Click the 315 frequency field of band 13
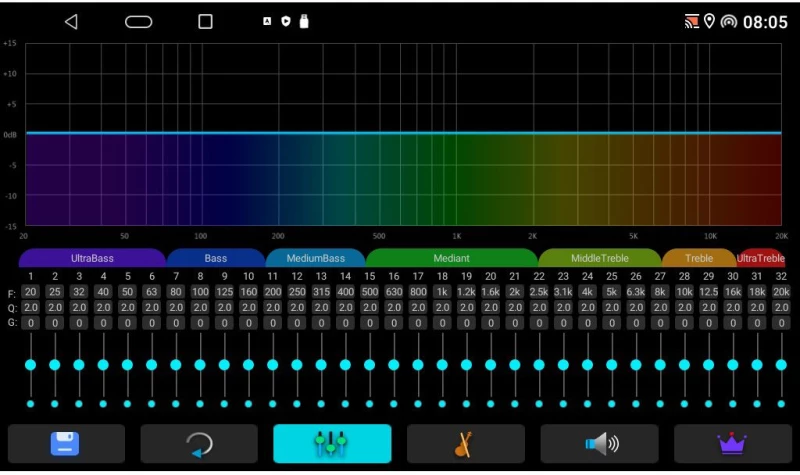Screen dimensions: 800x475 point(321,292)
